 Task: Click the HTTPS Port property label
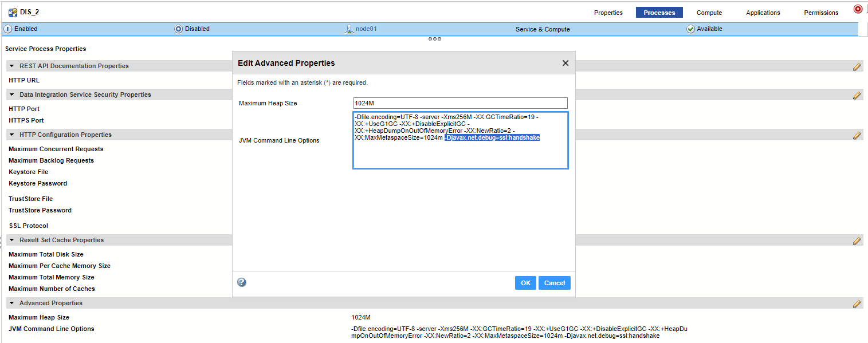[x=26, y=120]
